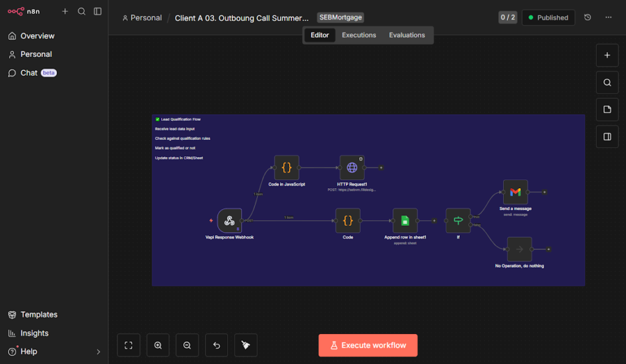The image size is (626, 364).
Task: Expand the Help submenu arrow
Action: point(98,352)
